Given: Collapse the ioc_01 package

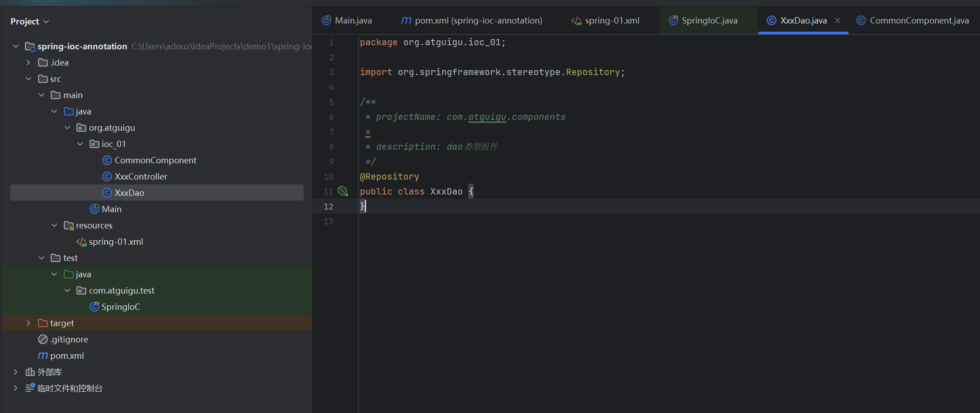Looking at the screenshot, I should 80,144.
